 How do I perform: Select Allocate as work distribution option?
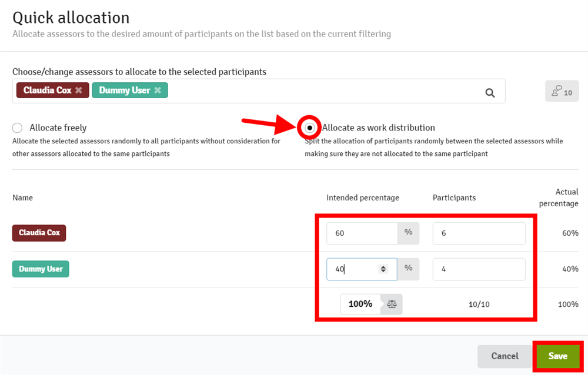click(310, 128)
